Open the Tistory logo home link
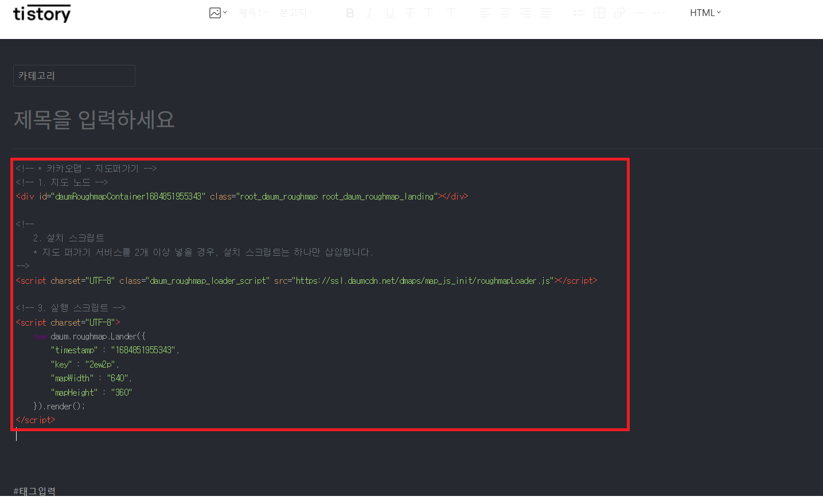The image size is (823, 504). (41, 13)
